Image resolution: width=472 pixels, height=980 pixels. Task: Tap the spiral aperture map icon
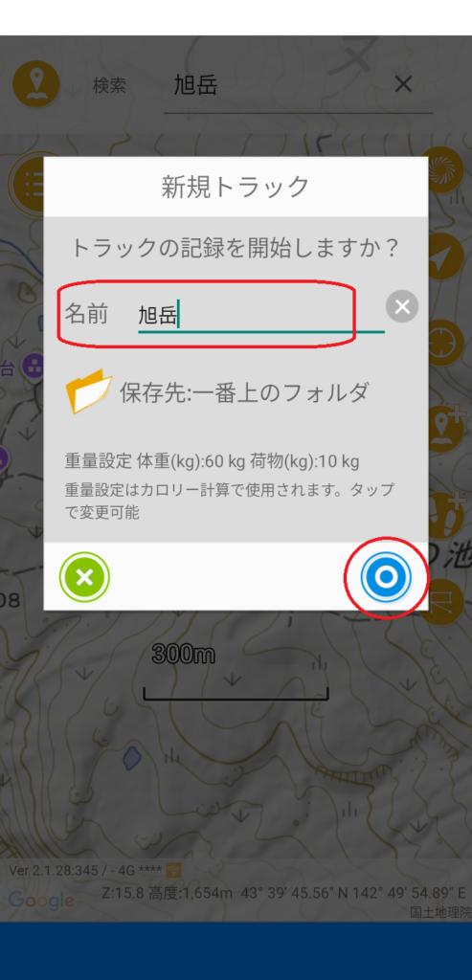click(x=442, y=170)
